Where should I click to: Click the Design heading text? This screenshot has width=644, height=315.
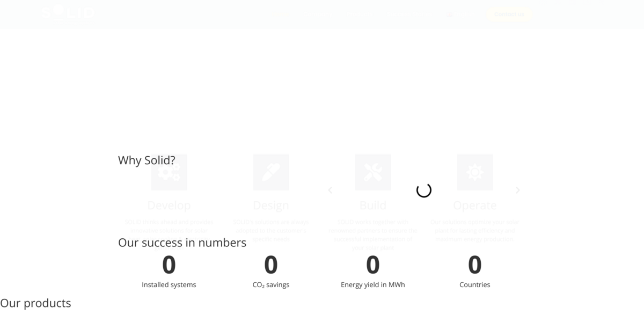coord(271,206)
